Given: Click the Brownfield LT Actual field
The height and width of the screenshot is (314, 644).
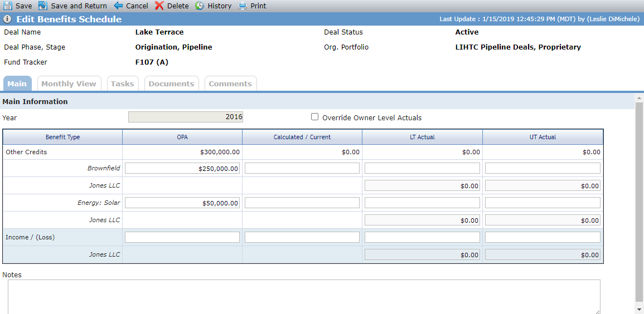Looking at the screenshot, I should [x=422, y=168].
